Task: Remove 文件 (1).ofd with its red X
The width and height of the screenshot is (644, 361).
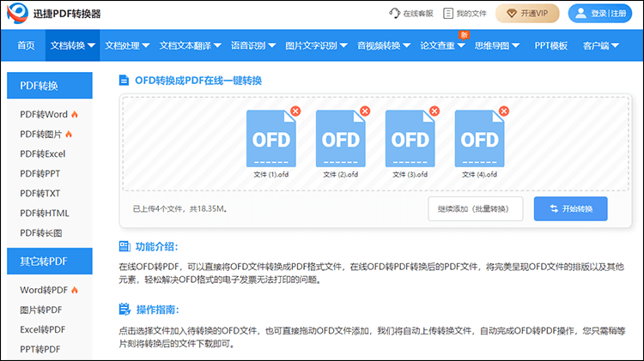Action: [295, 111]
